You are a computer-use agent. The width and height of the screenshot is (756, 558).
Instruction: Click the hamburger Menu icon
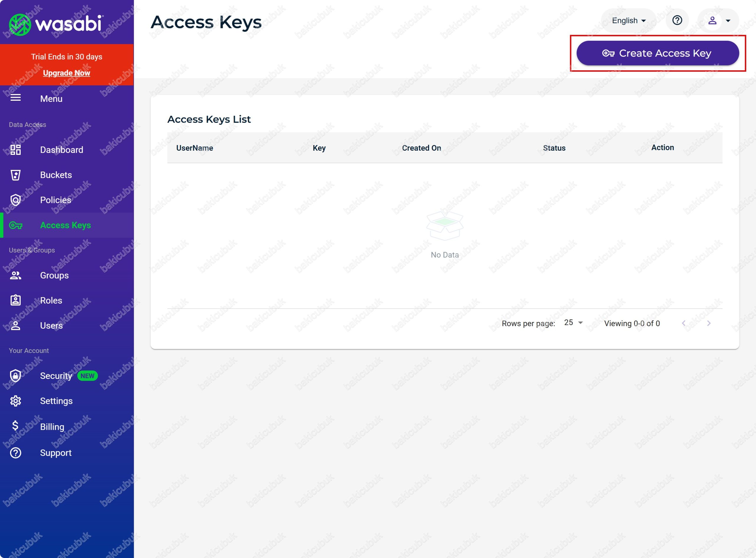point(16,98)
